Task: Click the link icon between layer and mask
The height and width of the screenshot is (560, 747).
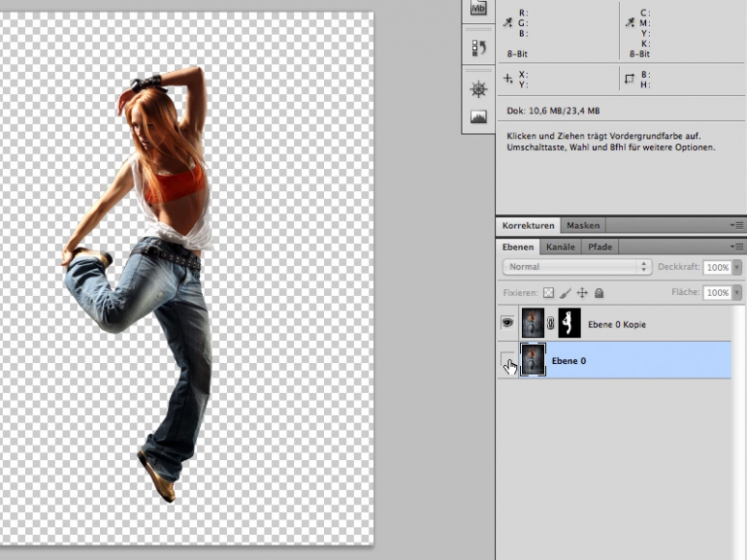Action: point(551,323)
